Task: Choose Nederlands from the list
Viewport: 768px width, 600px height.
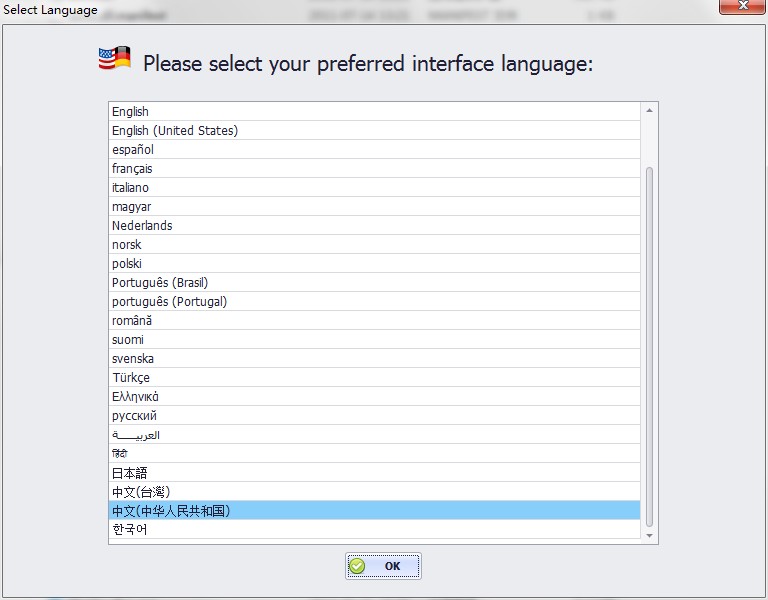Action: 142,226
